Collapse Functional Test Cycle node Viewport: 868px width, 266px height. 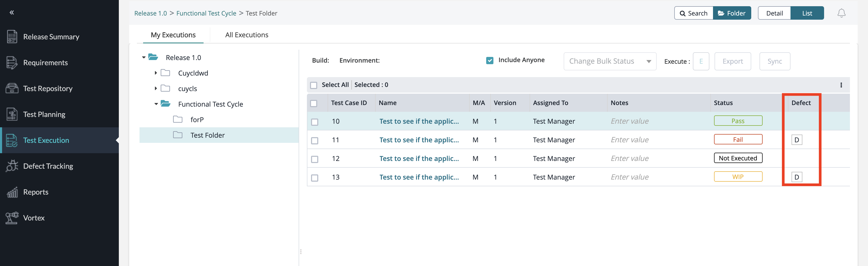[156, 104]
